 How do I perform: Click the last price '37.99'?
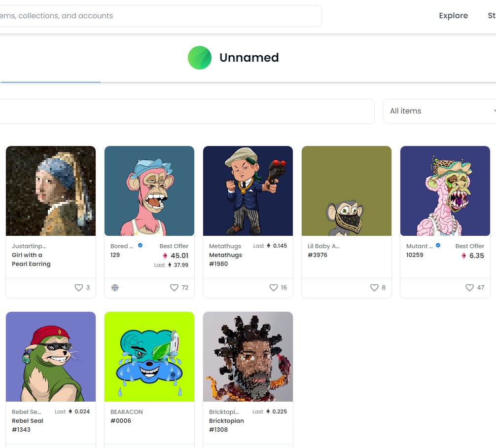pyautogui.click(x=181, y=265)
